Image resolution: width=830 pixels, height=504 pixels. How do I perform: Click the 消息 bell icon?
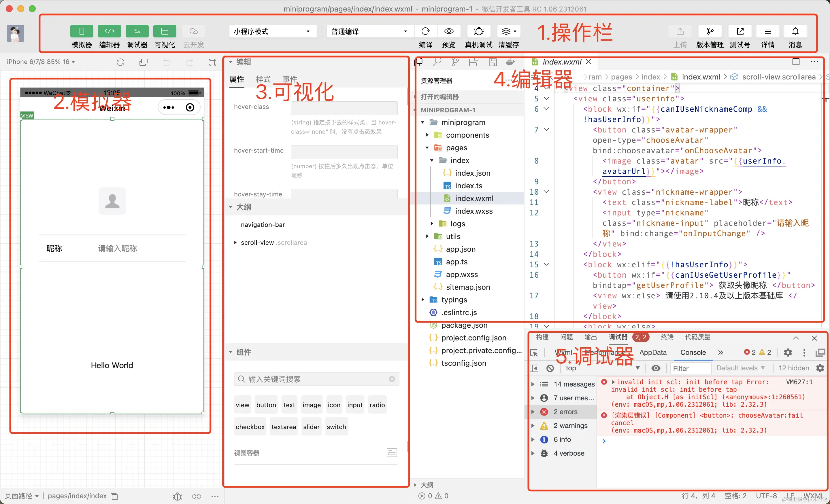coord(795,31)
